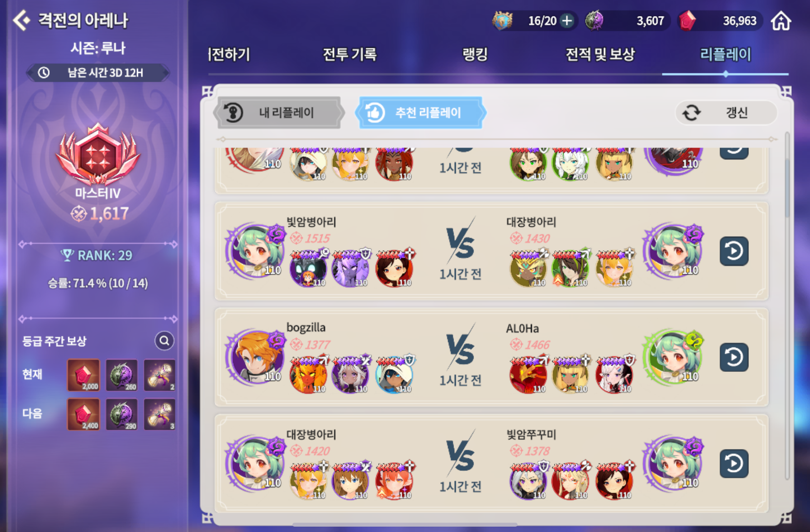Viewport: 810px width, 532px height.
Task: Select the 추천 리플레이 filter
Action: pos(421,113)
